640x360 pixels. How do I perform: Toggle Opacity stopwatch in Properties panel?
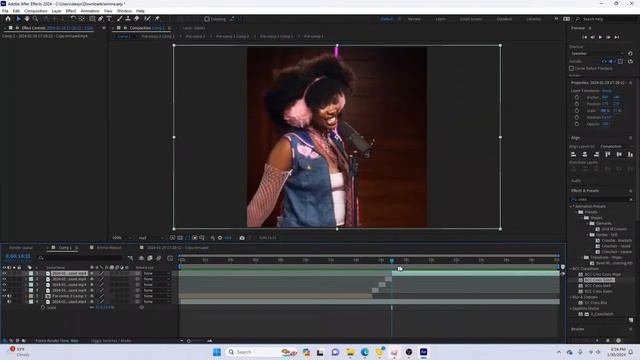[577, 124]
